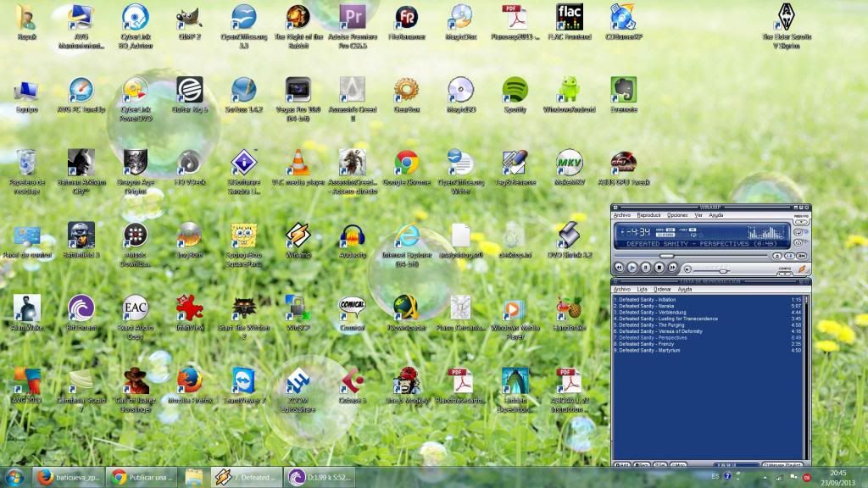
Task: Mute Winamp with the speaker icon
Action: tap(687, 269)
